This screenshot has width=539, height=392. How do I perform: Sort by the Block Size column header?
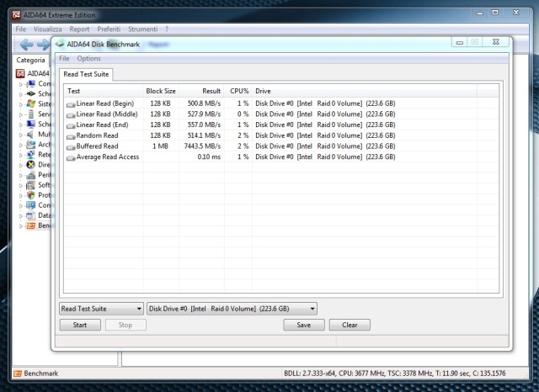(x=161, y=91)
